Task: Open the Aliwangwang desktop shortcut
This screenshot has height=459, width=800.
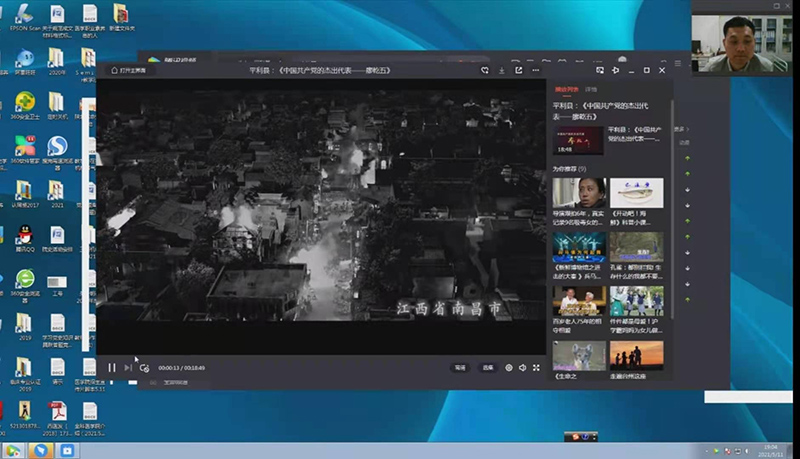Action: 24,62
